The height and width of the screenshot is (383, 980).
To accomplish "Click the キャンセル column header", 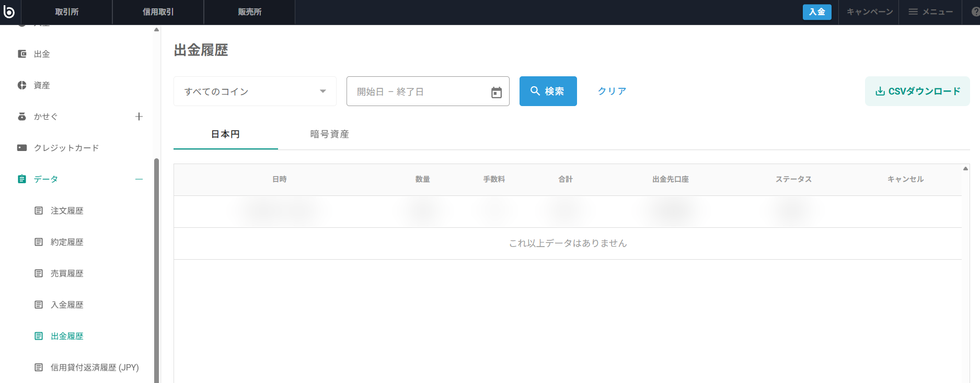I will [x=906, y=179].
